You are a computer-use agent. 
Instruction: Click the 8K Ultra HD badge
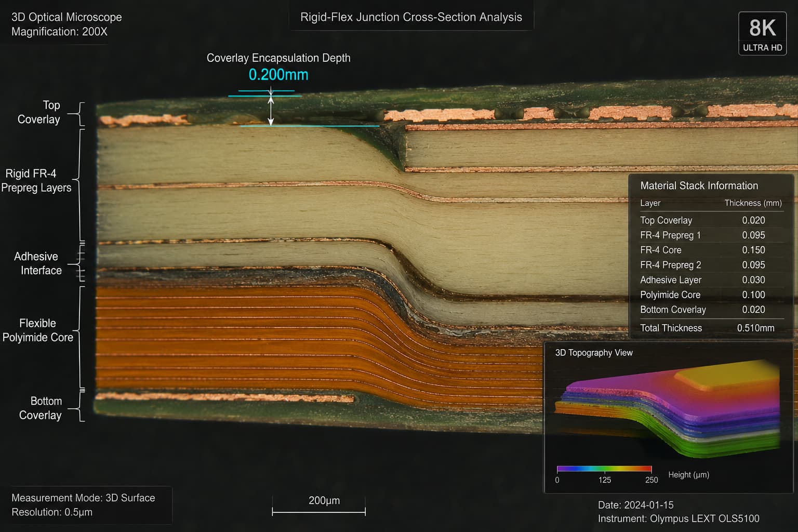762,33
